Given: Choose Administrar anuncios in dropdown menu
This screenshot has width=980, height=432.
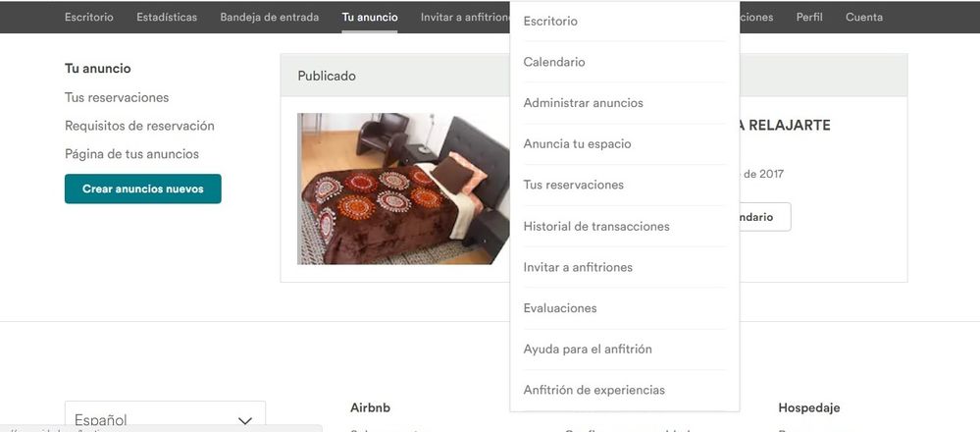Looking at the screenshot, I should click(x=583, y=102).
